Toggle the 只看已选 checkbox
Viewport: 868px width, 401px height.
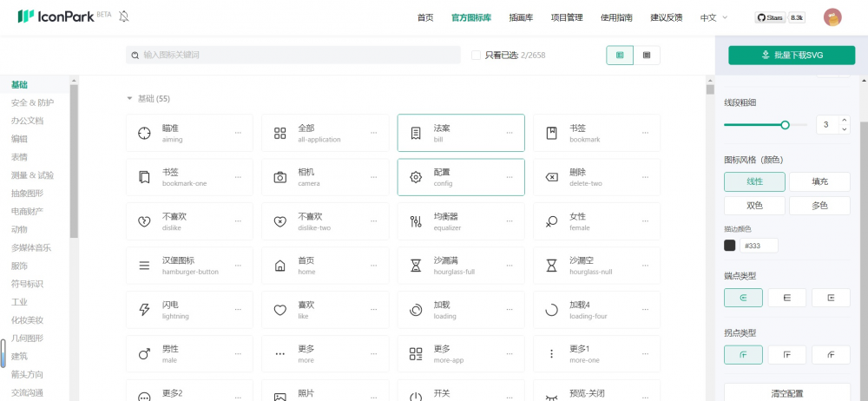(x=476, y=55)
